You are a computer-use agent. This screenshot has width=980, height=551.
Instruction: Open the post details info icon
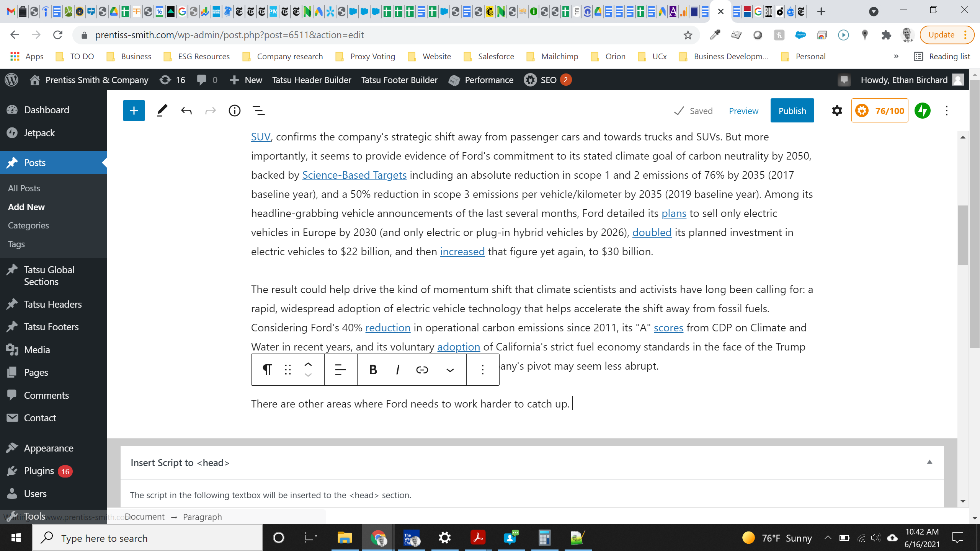(235, 111)
